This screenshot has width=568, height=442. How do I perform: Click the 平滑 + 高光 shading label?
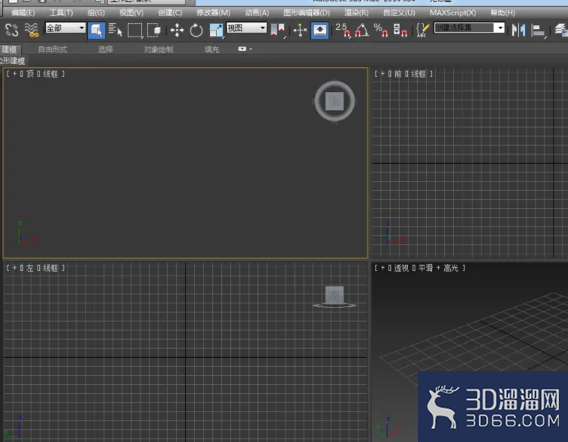tap(438, 268)
